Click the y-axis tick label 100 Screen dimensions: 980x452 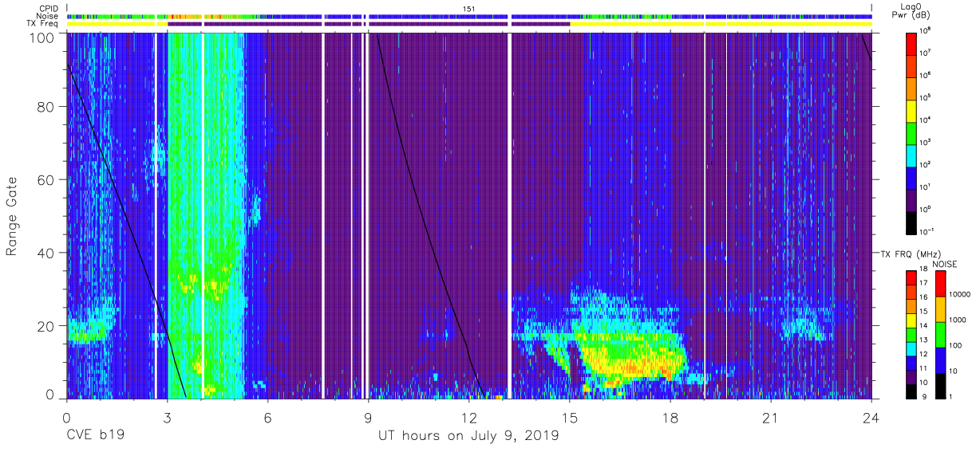coord(43,37)
